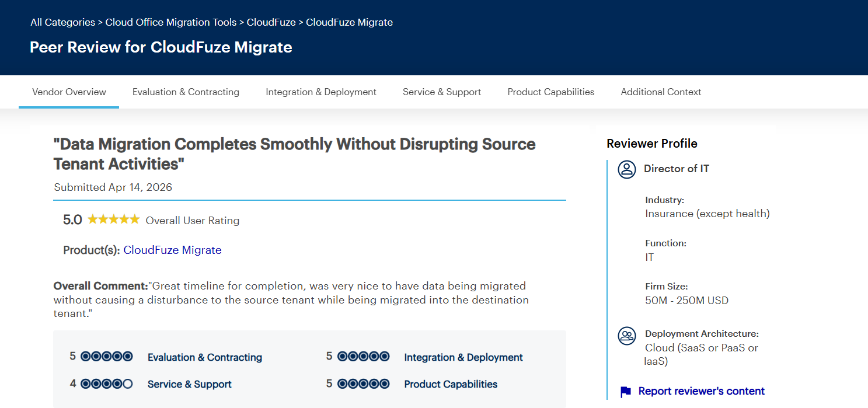This screenshot has width=868, height=408.
Task: Go to Cloud Office Migration Tools breadcrumb
Action: coord(171,22)
